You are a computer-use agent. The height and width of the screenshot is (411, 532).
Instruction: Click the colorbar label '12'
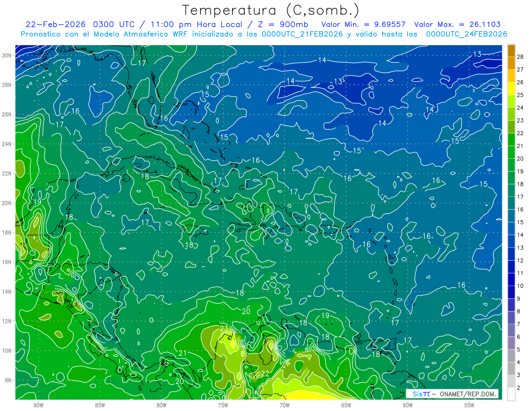point(520,260)
